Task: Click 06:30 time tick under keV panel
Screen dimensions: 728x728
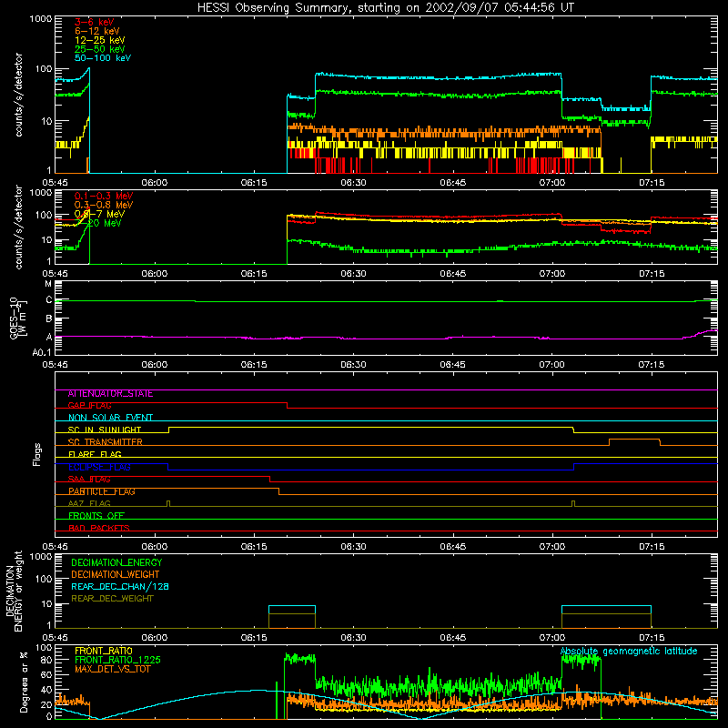Action: coord(353,183)
